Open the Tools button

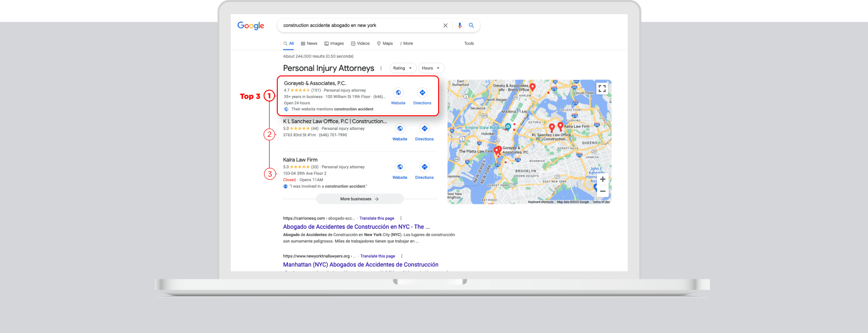[x=469, y=43]
